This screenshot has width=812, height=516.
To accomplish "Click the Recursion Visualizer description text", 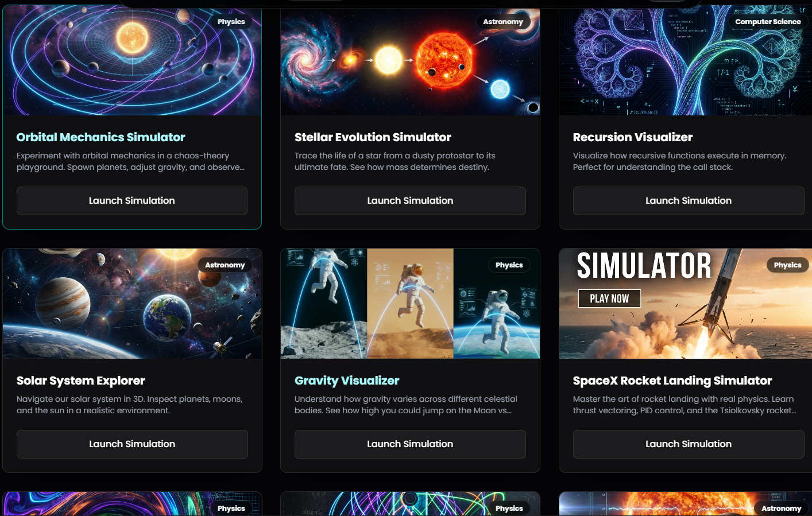I will coord(679,161).
